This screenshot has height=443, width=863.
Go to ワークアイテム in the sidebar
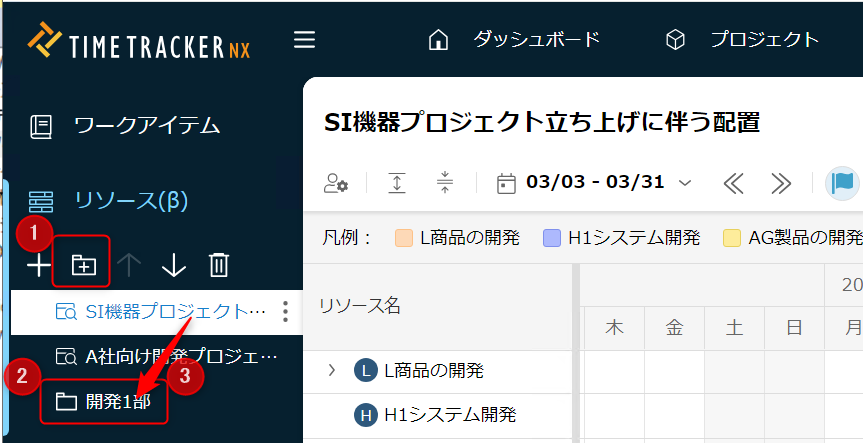[x=146, y=126]
